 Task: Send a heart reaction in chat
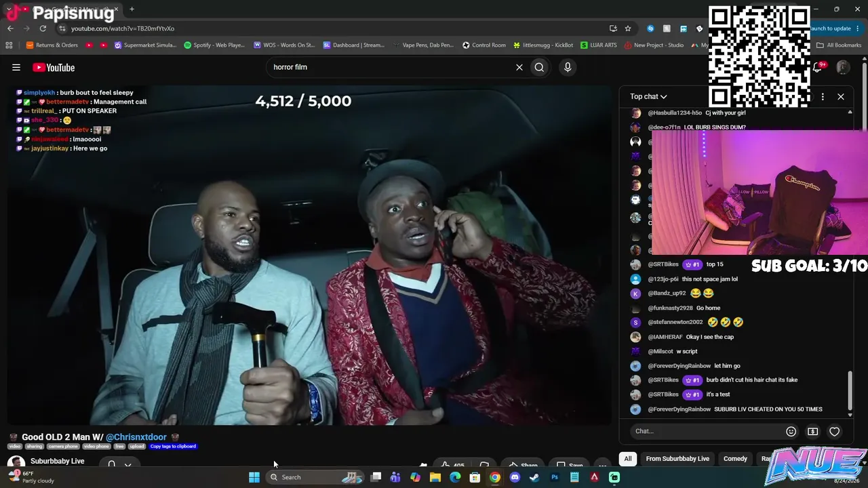point(835,431)
